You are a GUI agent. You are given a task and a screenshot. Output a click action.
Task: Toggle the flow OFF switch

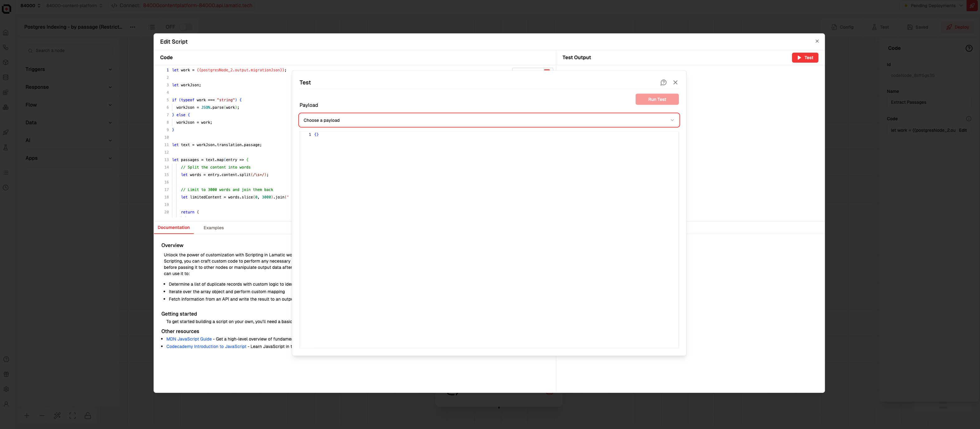click(186, 27)
